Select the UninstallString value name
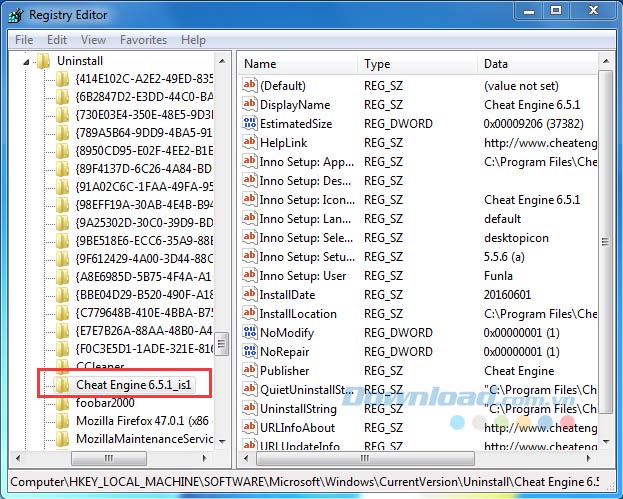This screenshot has width=623, height=499. coord(298,409)
